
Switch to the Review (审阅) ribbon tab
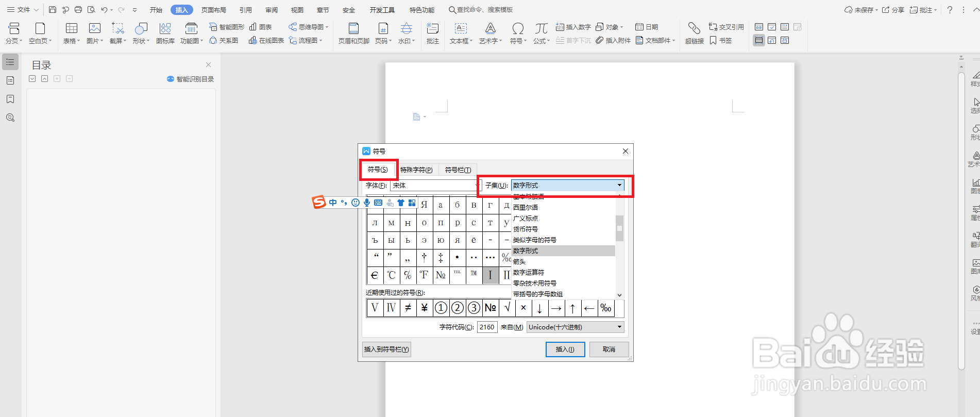coord(272,10)
